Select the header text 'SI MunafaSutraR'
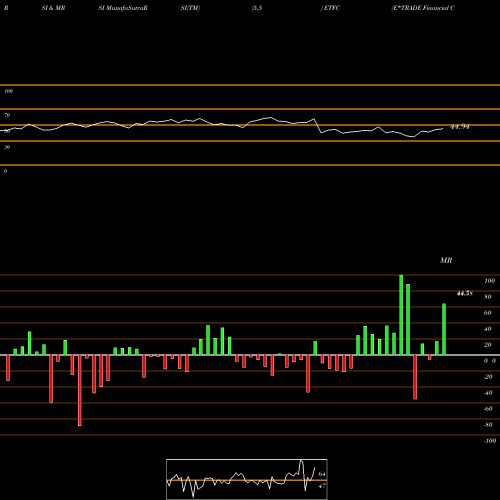 pos(123,8)
